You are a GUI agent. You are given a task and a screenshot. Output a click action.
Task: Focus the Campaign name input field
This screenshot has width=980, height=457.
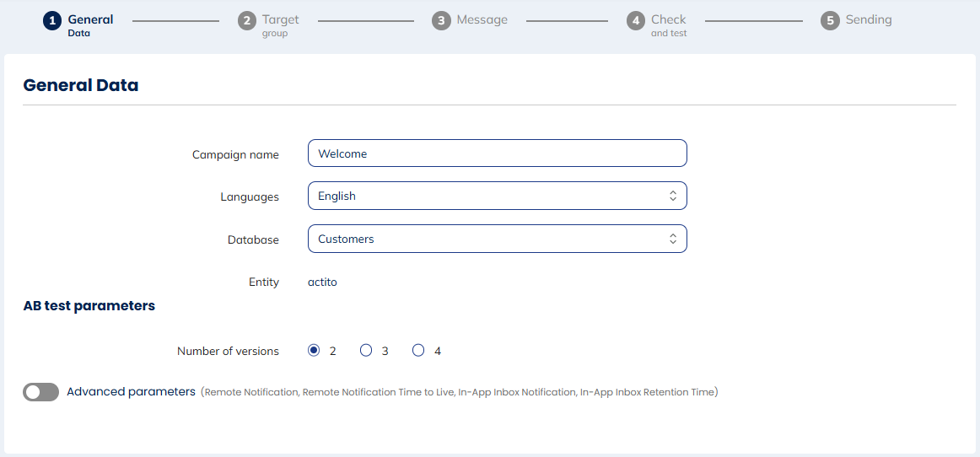click(497, 153)
